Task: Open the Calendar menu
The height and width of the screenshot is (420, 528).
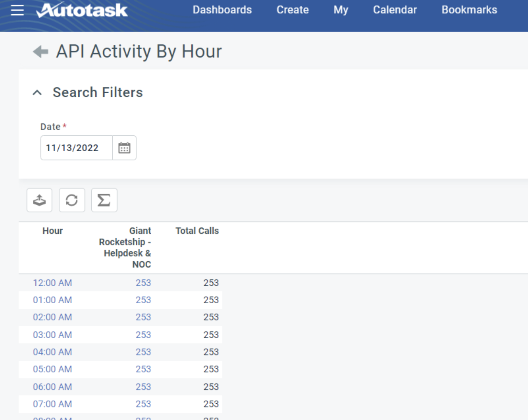Action: click(395, 10)
